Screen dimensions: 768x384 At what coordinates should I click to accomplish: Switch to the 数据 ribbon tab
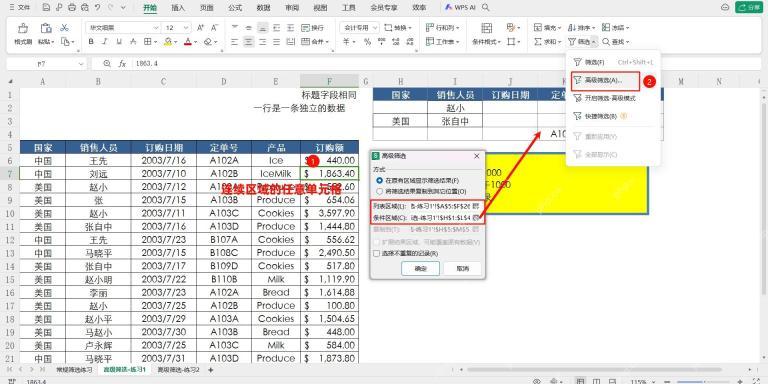[264, 8]
